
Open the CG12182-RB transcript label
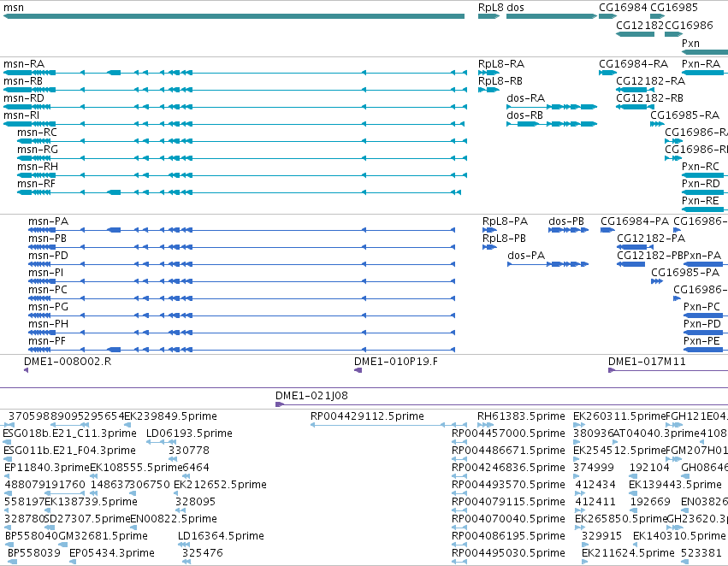tap(650, 98)
